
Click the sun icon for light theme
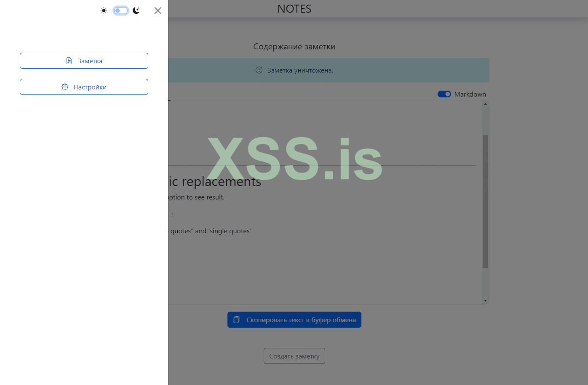104,11
